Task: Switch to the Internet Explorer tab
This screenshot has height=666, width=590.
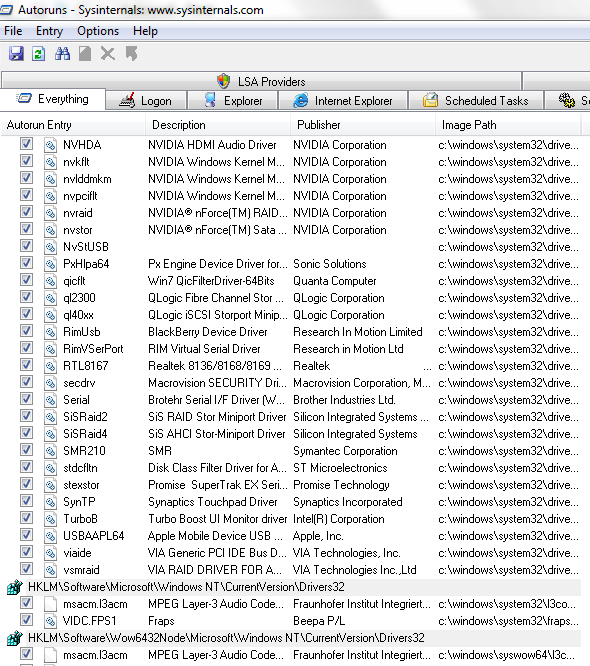Action: [343, 101]
